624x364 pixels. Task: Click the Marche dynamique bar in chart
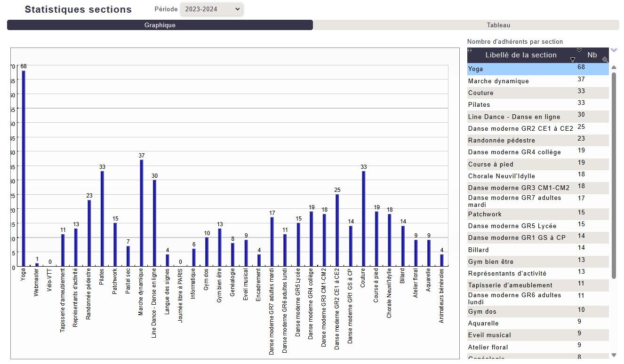141,213
